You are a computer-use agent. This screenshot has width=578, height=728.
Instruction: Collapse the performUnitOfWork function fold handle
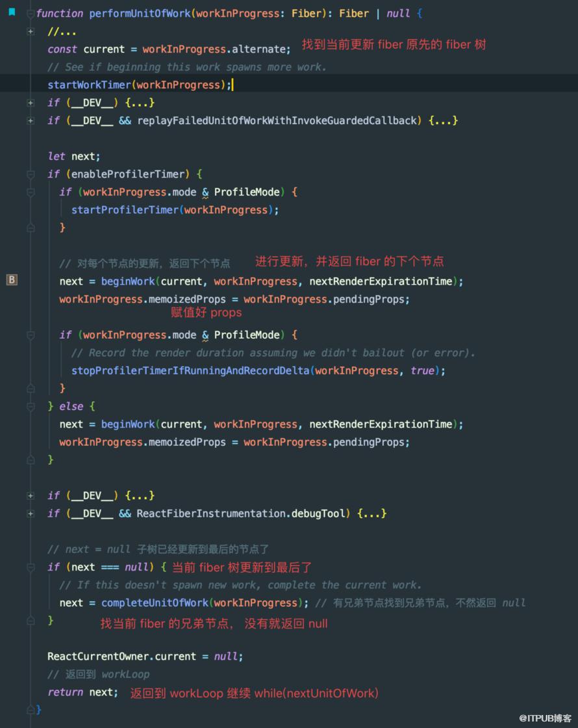[31, 14]
